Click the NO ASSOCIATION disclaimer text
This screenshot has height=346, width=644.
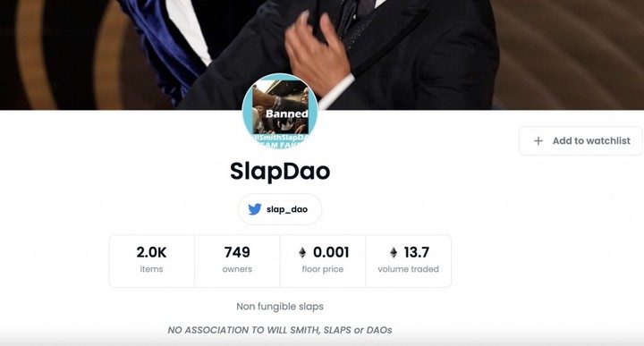[x=280, y=330]
